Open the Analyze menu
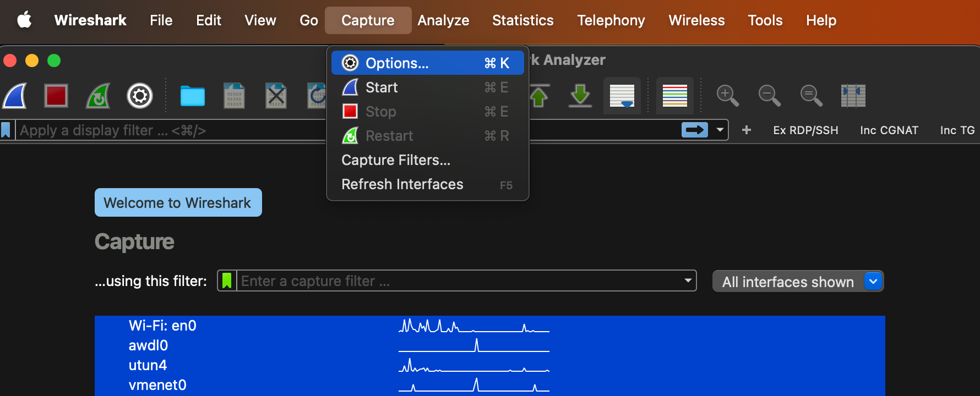The image size is (980, 396). 443,20
